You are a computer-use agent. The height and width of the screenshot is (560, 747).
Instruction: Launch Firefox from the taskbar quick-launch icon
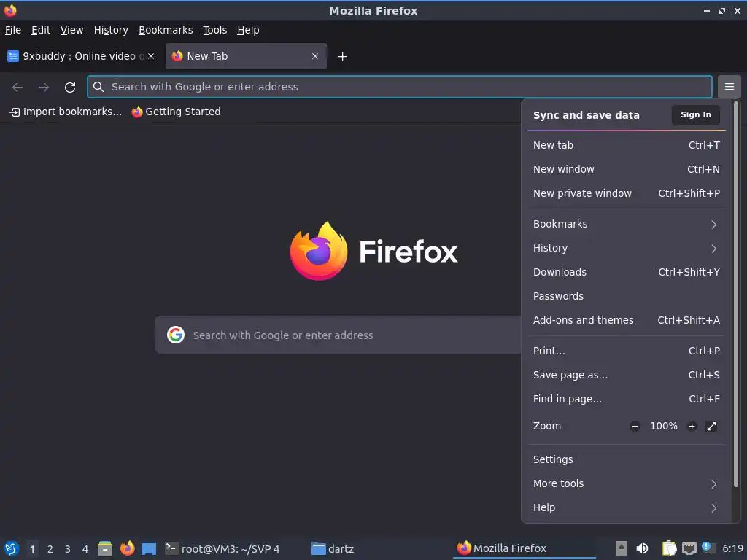point(127,548)
